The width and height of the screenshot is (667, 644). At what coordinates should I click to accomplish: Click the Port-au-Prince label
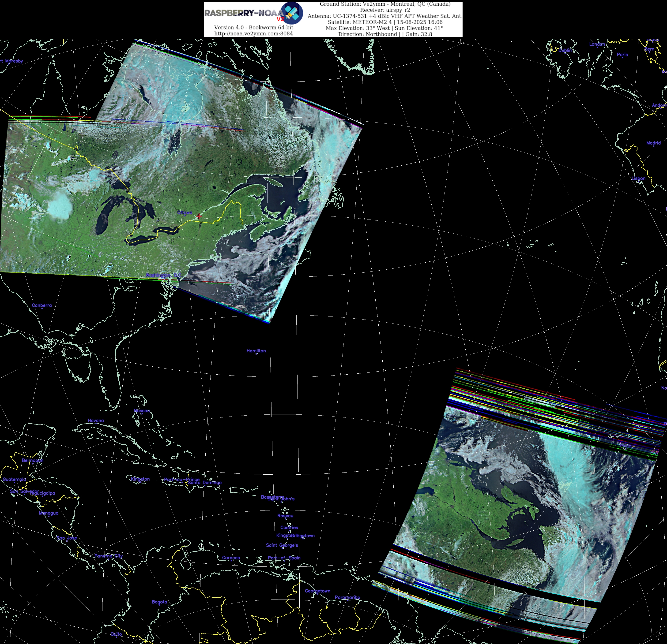tap(182, 479)
